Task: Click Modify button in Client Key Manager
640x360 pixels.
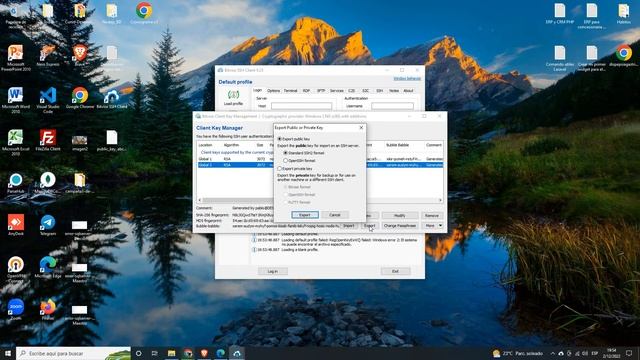Action: click(400, 216)
